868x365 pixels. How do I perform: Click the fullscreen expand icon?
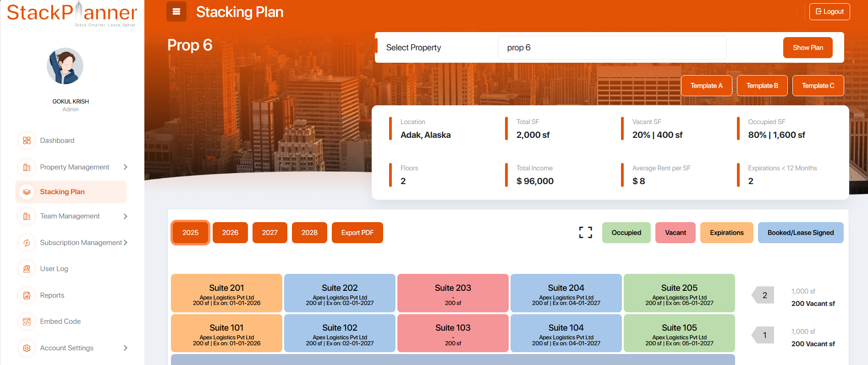point(585,233)
